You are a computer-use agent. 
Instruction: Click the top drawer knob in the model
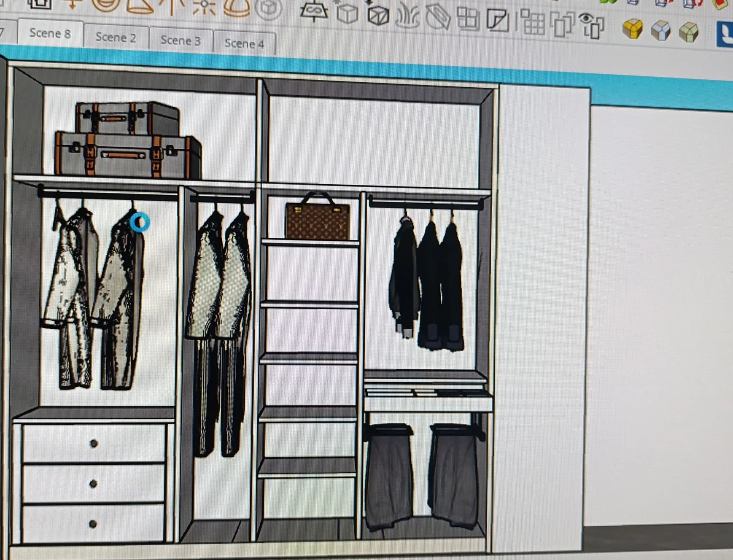94,443
